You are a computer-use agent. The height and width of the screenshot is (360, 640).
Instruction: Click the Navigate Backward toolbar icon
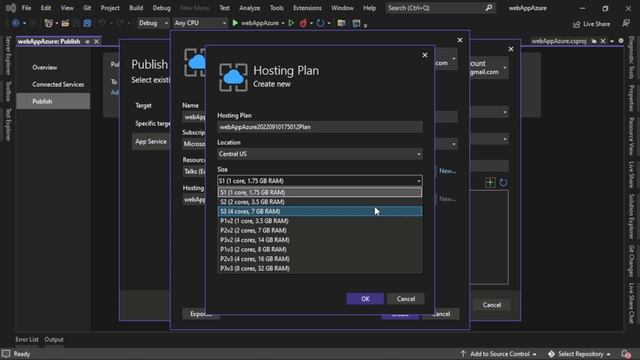[16, 23]
